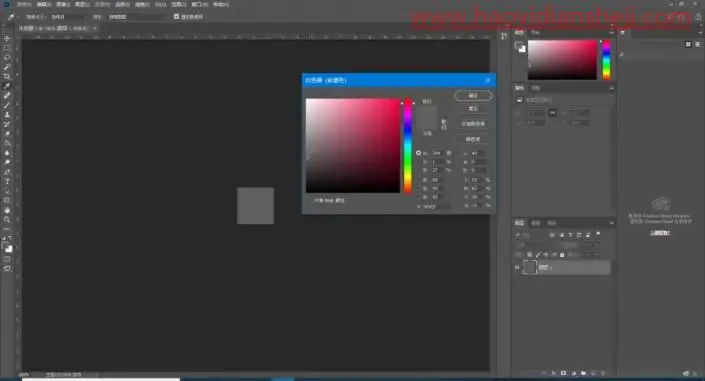Select the Crop tool

[x=7, y=76]
